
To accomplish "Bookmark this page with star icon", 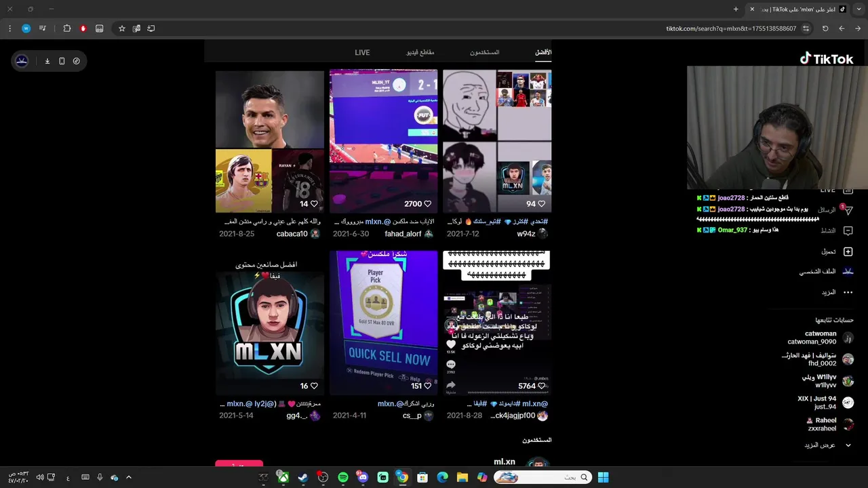I will pos(122,28).
